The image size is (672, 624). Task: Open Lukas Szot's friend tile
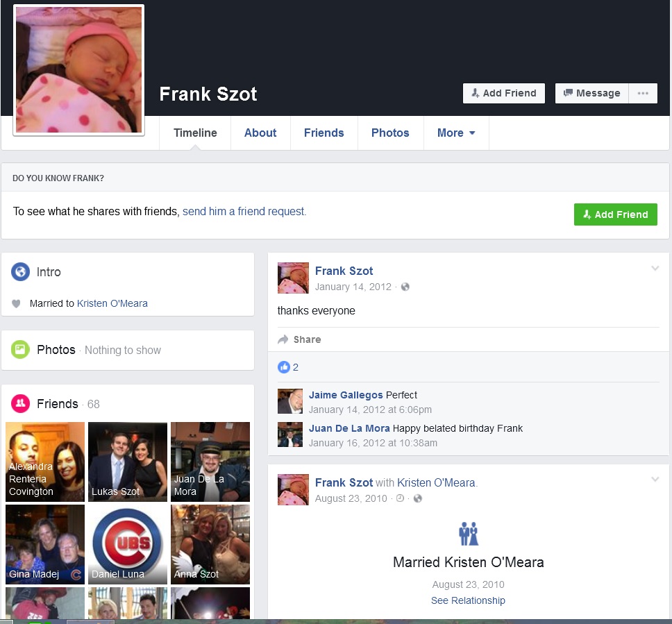[x=128, y=462]
